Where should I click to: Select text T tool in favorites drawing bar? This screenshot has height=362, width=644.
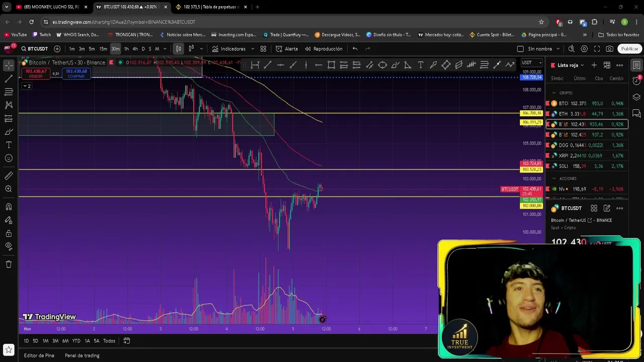(x=420, y=65)
